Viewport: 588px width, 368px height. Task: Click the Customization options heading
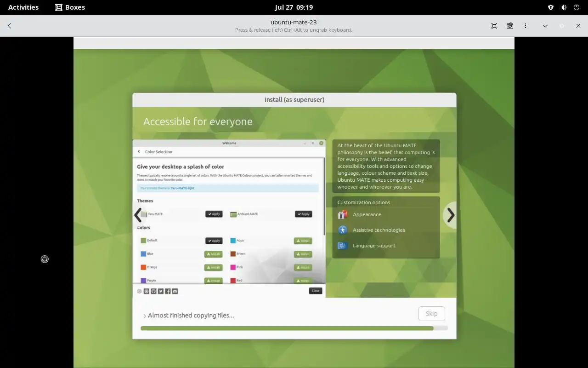[x=363, y=202]
